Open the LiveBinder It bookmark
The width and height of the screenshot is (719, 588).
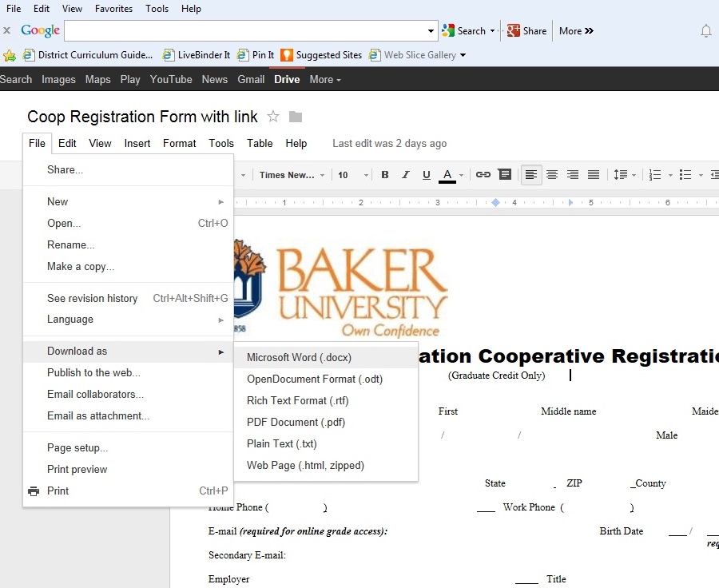(197, 55)
